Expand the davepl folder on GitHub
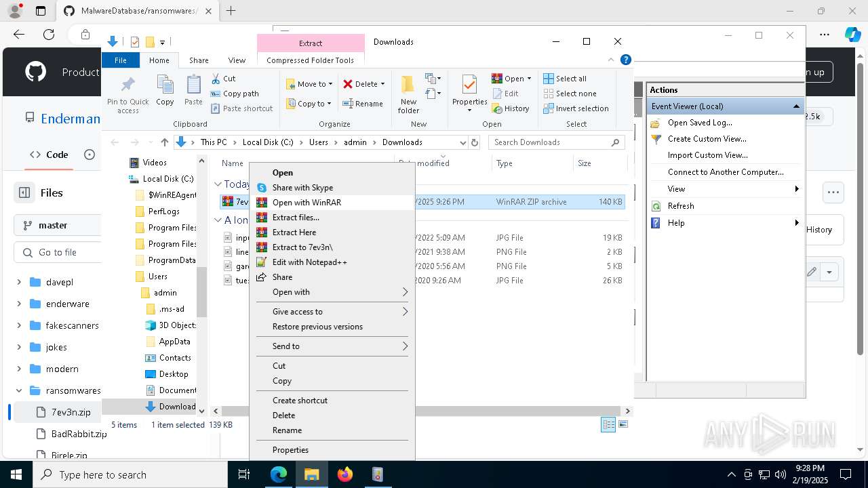 point(19,282)
